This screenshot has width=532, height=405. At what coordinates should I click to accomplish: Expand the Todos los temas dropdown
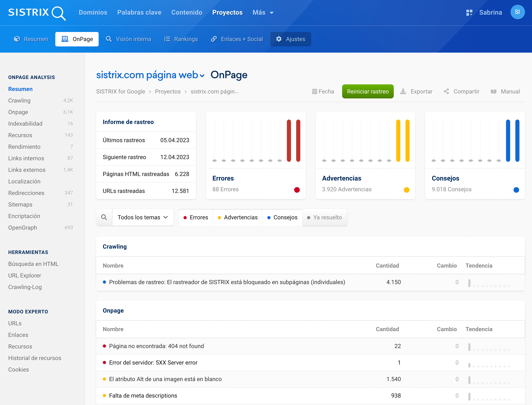point(143,217)
